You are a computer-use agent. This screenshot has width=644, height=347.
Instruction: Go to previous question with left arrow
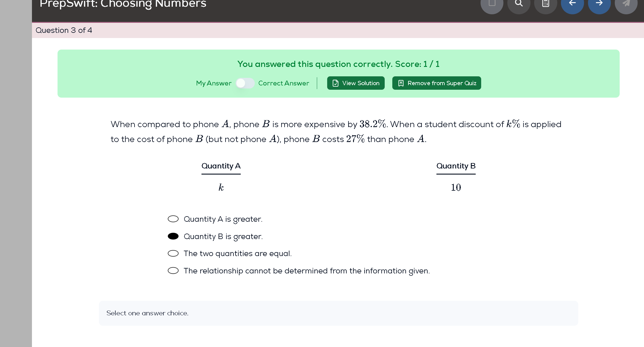(x=572, y=3)
